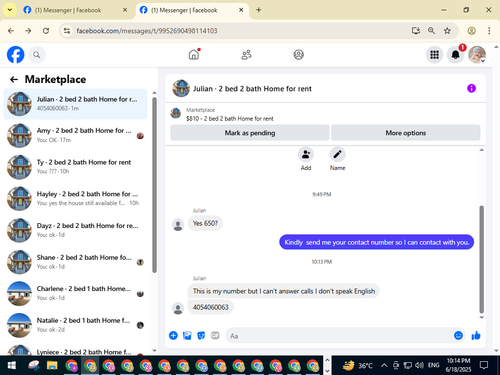Screen dimensions: 500x375
Task: Click the 'Yes 650?' message bubble
Action: (205, 223)
